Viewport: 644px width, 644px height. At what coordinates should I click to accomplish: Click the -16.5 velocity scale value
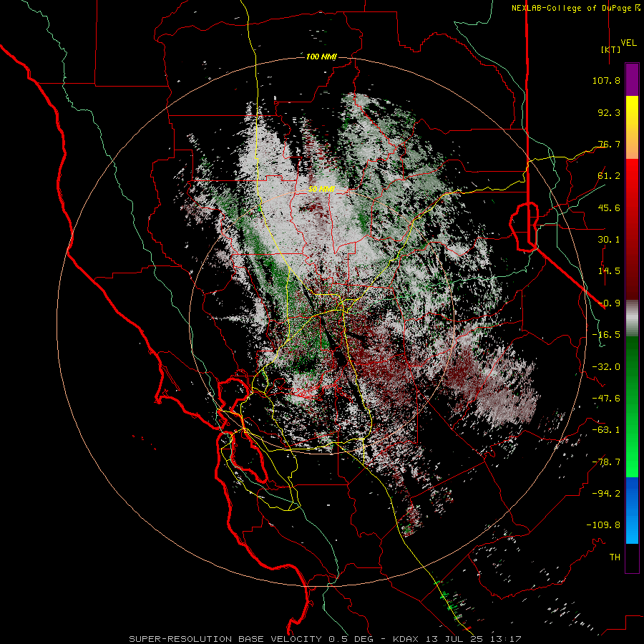point(606,335)
